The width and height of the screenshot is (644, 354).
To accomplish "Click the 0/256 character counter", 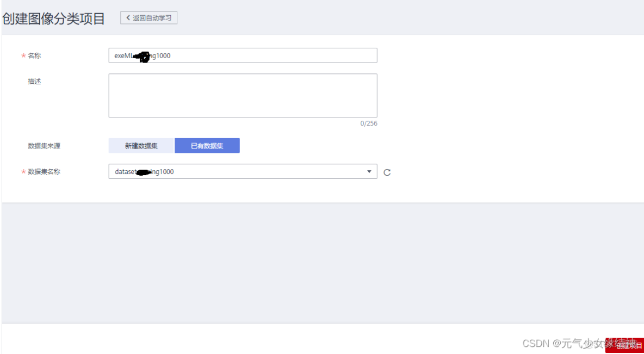I will point(368,123).
